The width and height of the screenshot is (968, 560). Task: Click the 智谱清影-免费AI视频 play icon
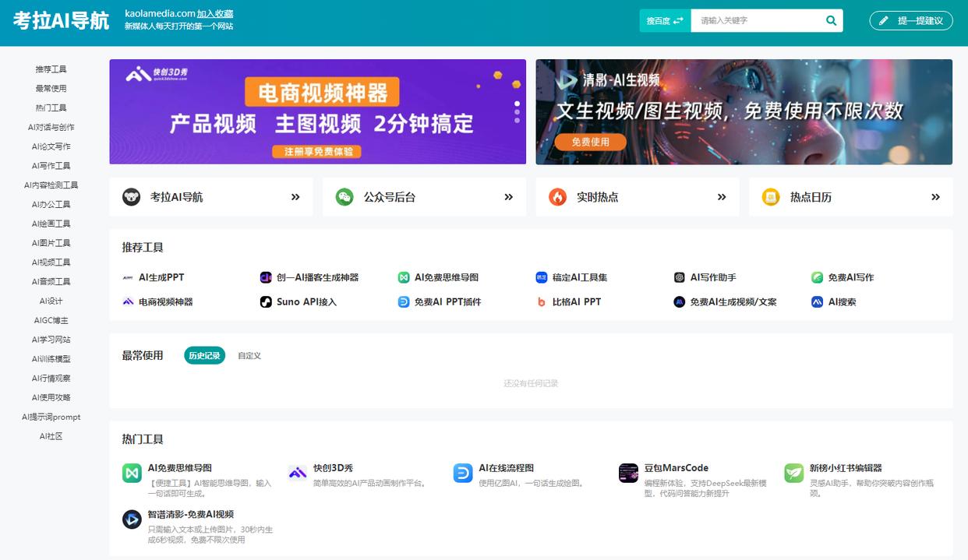(132, 519)
